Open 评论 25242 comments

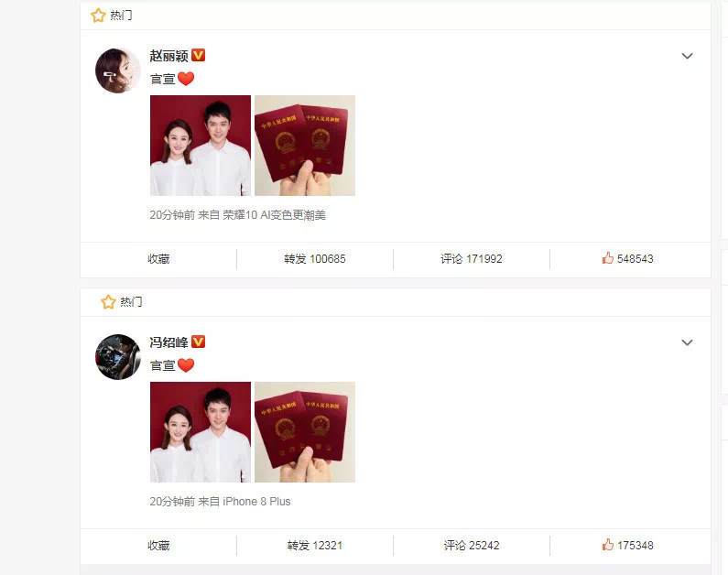[472, 546]
